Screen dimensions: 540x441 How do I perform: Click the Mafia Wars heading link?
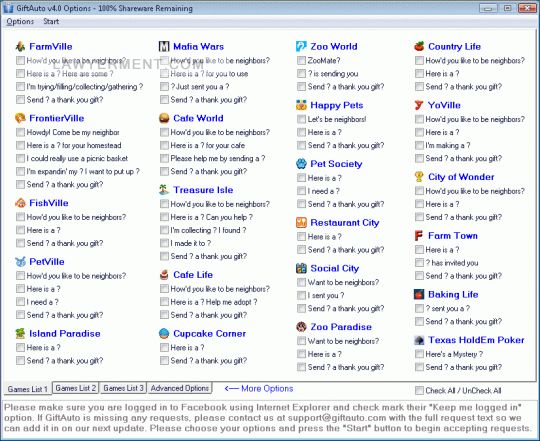198,46
